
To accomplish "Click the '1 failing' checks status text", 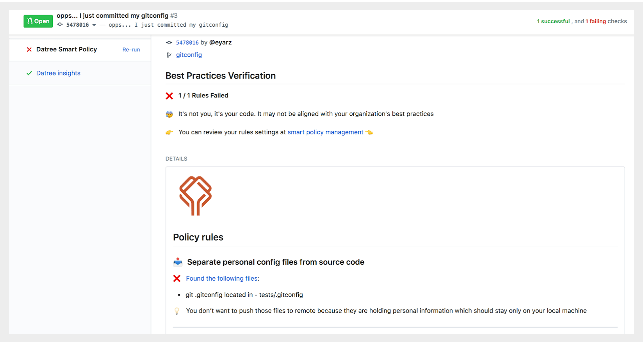I will pyautogui.click(x=596, y=21).
